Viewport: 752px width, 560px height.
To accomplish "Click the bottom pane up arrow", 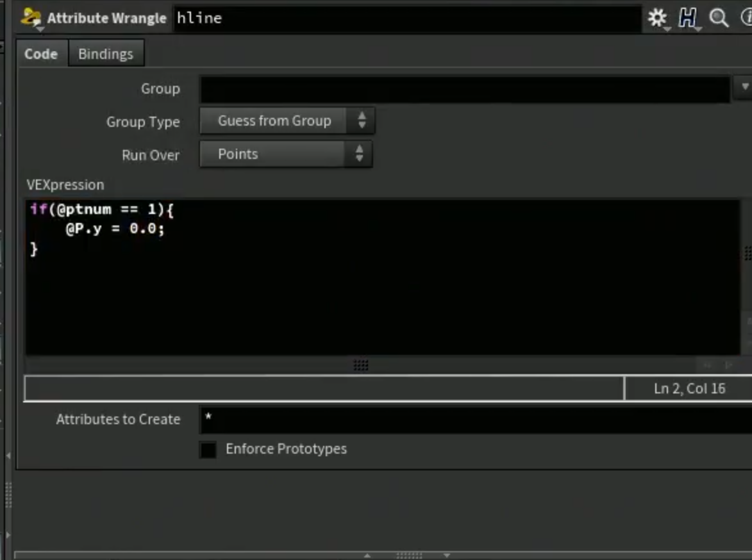I will 367,556.
